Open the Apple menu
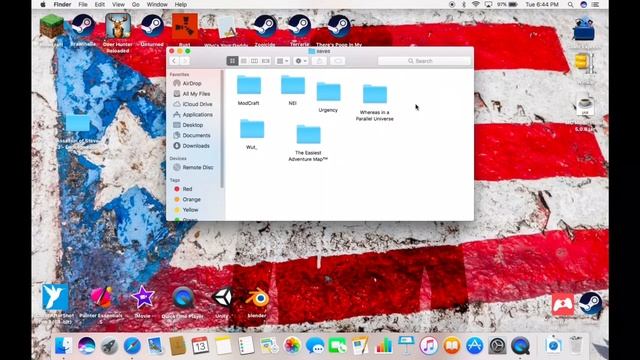Viewport: 640px width, 360px height. 43,4
